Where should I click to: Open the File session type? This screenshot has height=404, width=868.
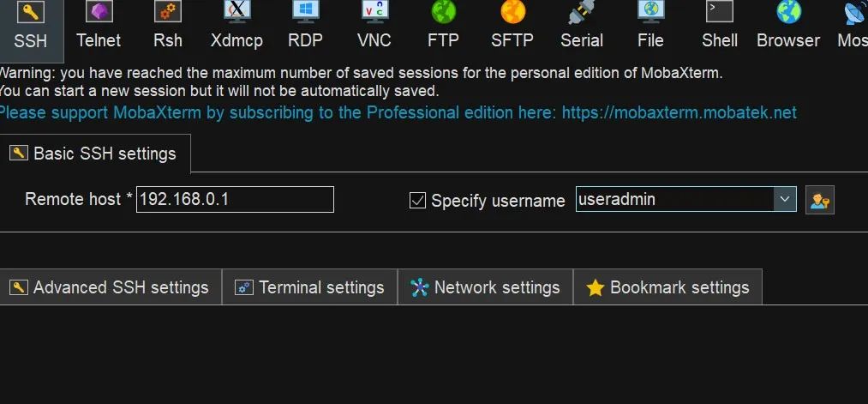point(650,12)
